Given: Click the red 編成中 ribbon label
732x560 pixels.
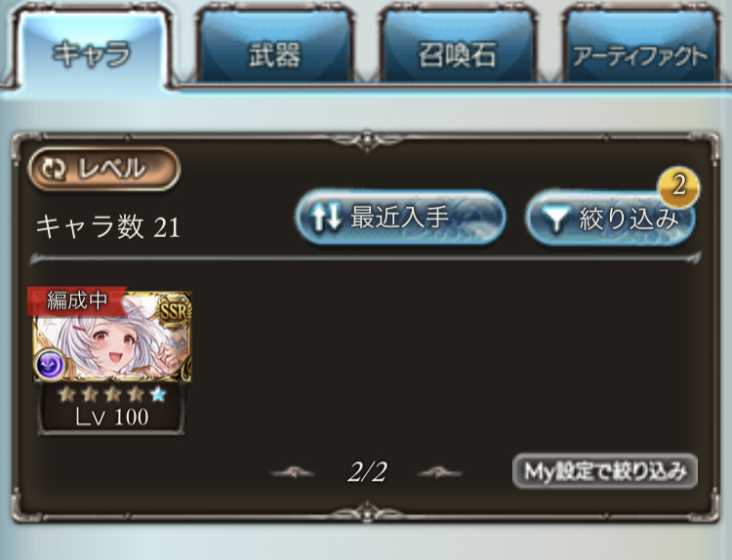Looking at the screenshot, I should (x=77, y=300).
